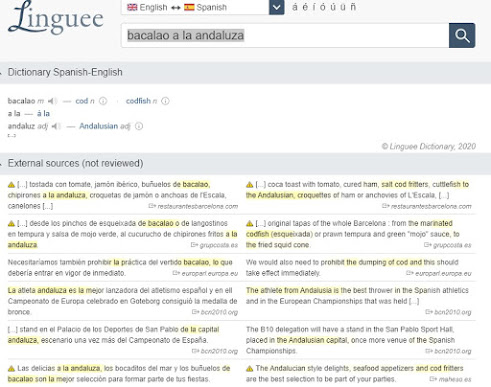Screen dimensions: 491x387
Task: Collapse the External sources section
Action: [x=1, y=163]
